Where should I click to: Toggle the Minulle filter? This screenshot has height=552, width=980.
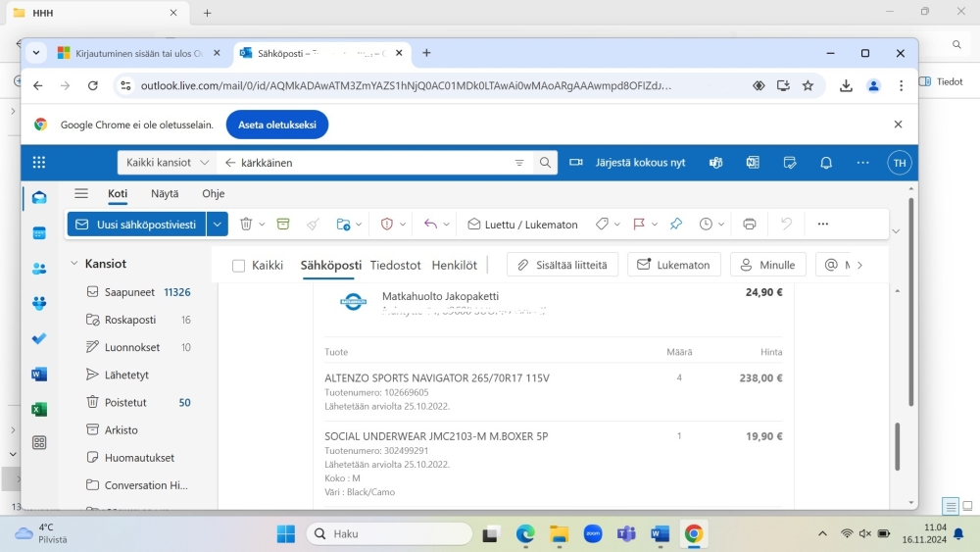point(767,265)
